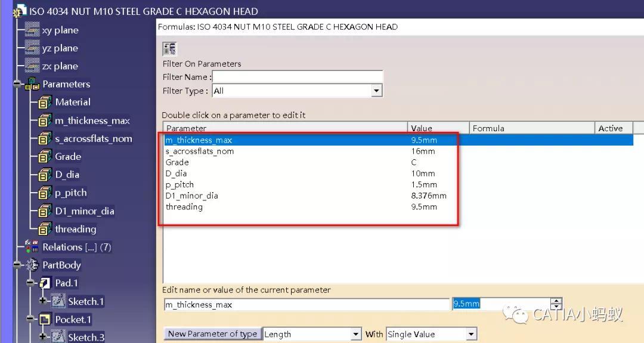Click the Sketch.1 icon
This screenshot has height=343, width=644.
pos(58,301)
